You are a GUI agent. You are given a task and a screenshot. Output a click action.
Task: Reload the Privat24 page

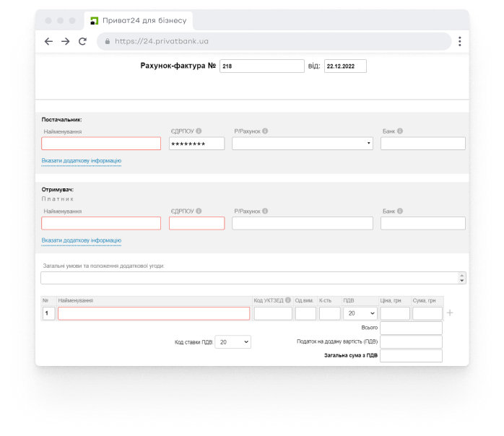[82, 42]
